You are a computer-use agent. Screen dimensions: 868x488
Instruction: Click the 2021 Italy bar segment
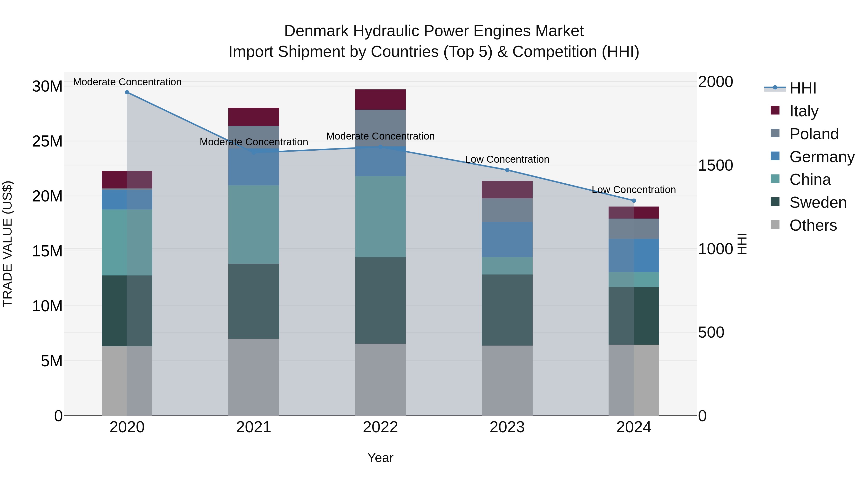pos(254,117)
